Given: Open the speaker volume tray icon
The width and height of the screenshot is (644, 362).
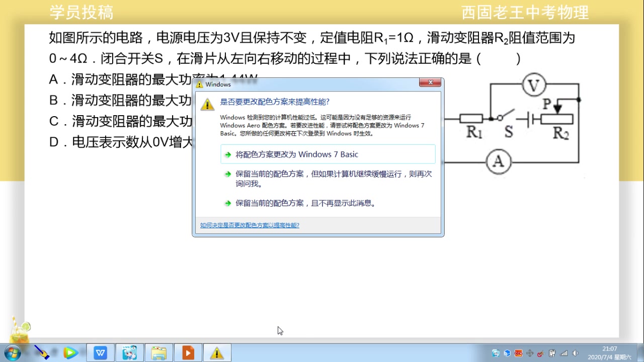Looking at the screenshot, I should coord(575,353).
